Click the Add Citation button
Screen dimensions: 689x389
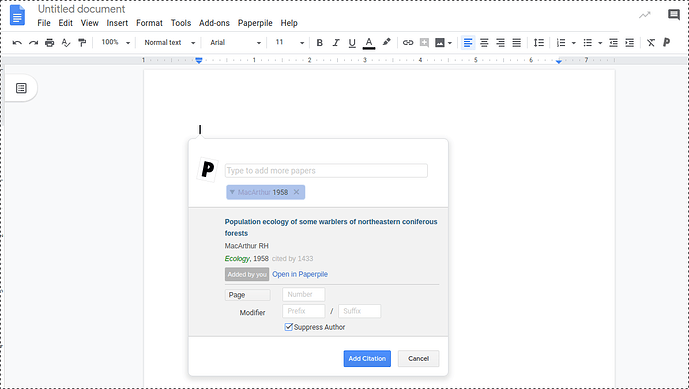point(367,359)
